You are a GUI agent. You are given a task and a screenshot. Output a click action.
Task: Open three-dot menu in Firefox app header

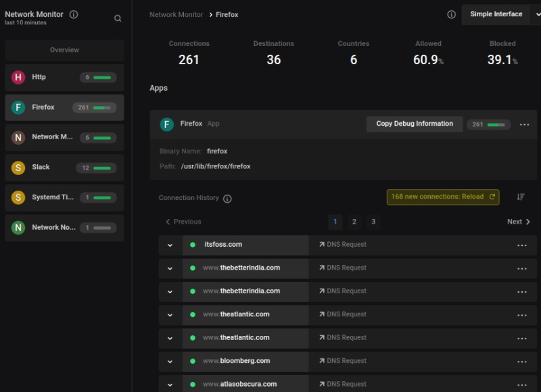click(x=525, y=124)
